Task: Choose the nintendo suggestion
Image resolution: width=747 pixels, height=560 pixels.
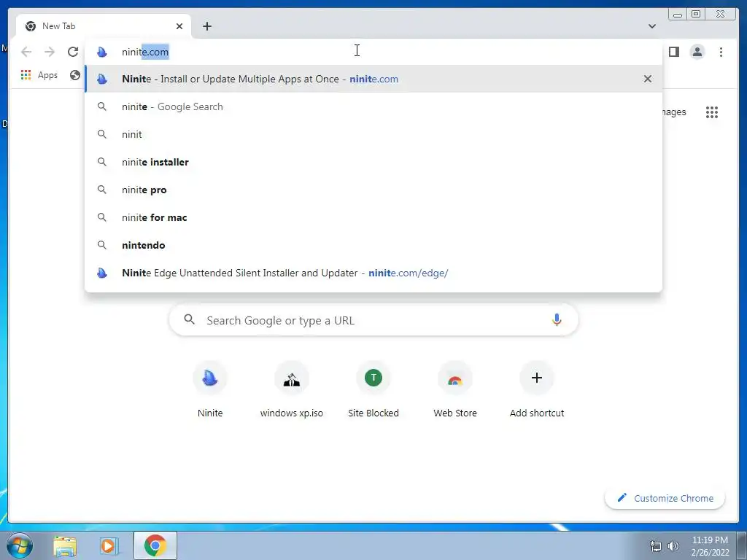Action: (x=373, y=245)
